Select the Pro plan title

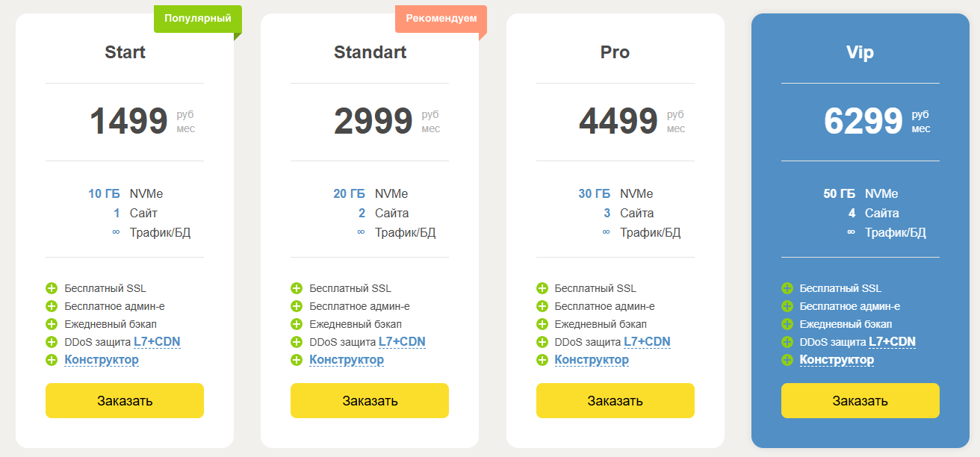(x=615, y=52)
